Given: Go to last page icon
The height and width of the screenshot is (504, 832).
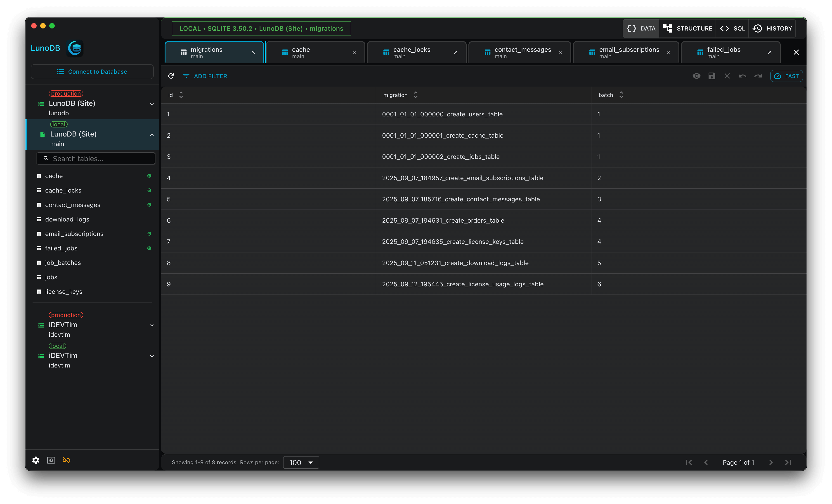Looking at the screenshot, I should point(788,462).
